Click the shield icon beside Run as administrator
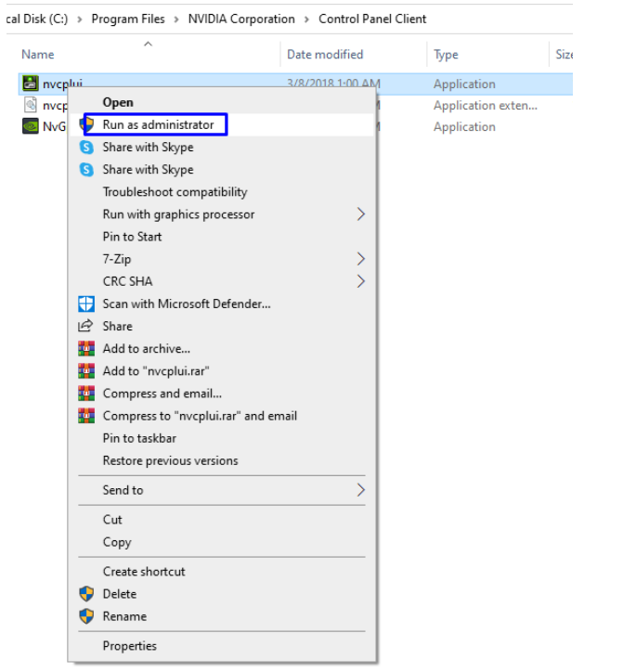623x672 pixels. (x=87, y=124)
